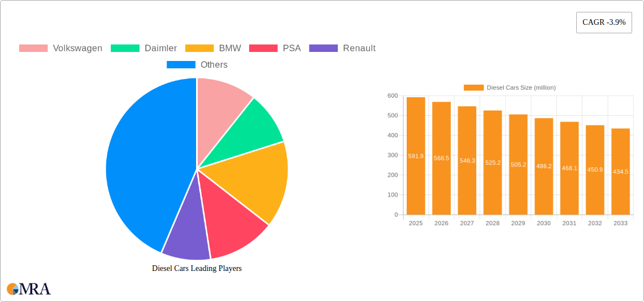644x302 pixels.
Task: Click the 2025 x-axis label
Action: [x=416, y=223]
